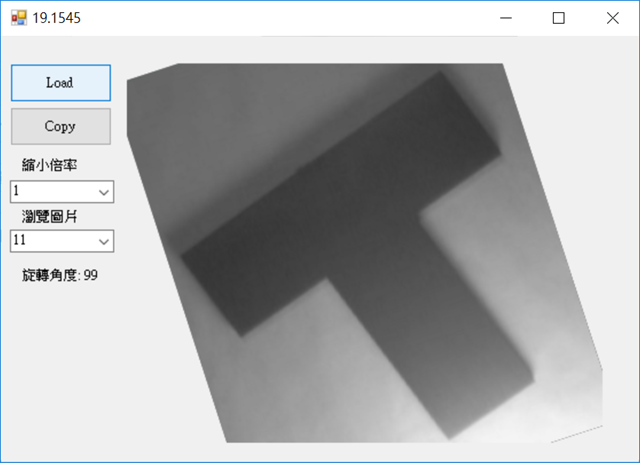Click the 瀏覽圖片 label
This screenshot has width=640, height=463.
pos(49,216)
